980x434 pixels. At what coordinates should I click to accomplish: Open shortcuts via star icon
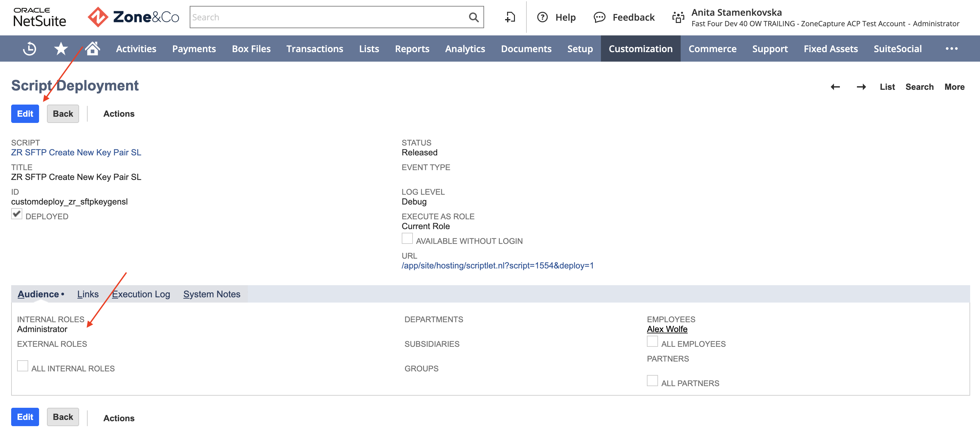click(x=60, y=48)
